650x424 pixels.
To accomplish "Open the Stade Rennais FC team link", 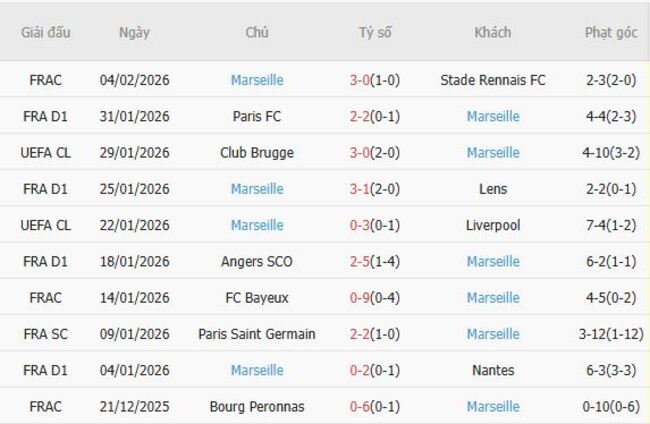I will click(x=493, y=80).
